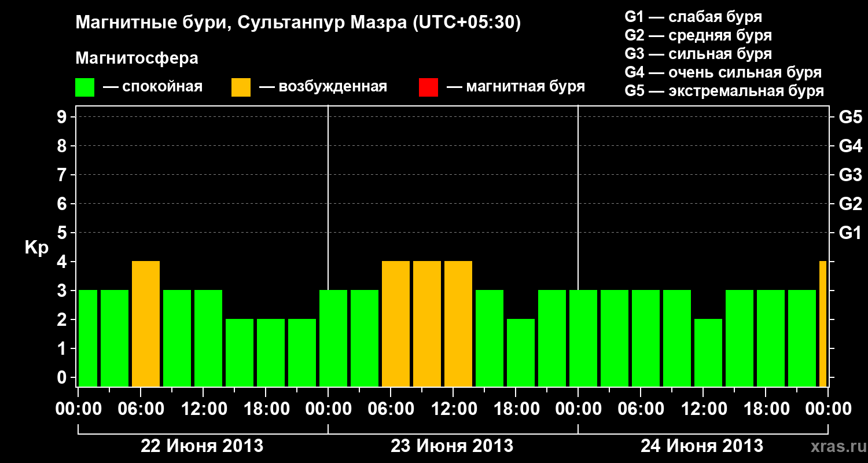
Task: Click the '22 Июня 2013' date label
Action: 203,446
